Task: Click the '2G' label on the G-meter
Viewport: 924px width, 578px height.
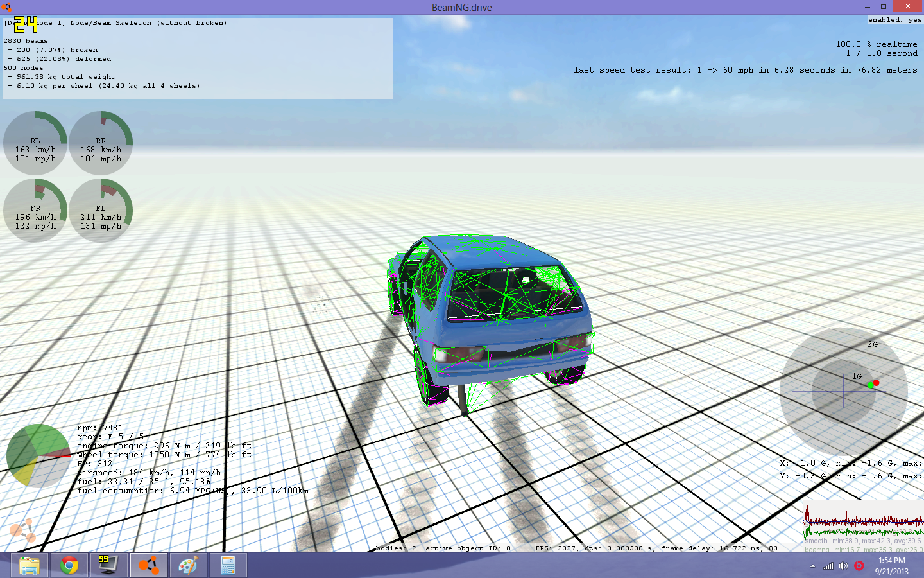Action: click(873, 344)
